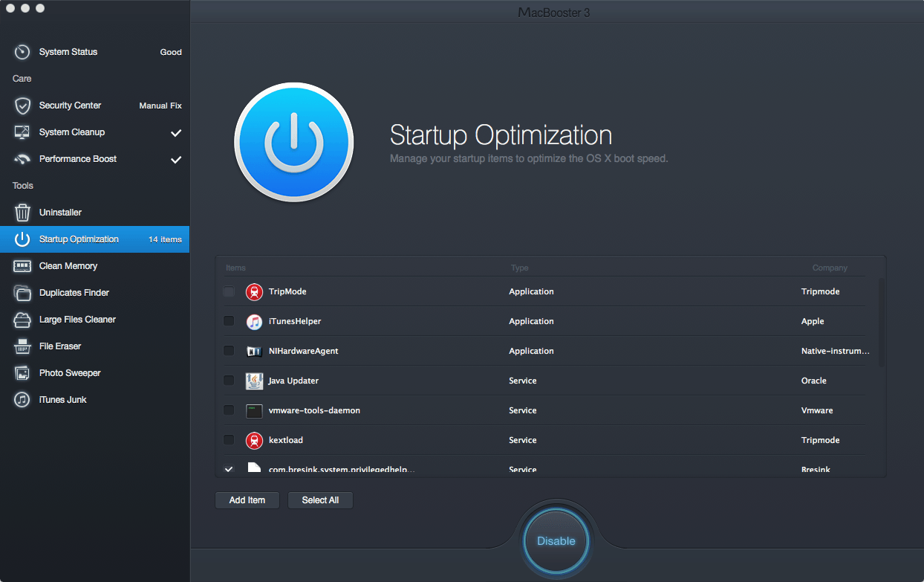Click the Duplicates Finder folders icon

(22, 293)
